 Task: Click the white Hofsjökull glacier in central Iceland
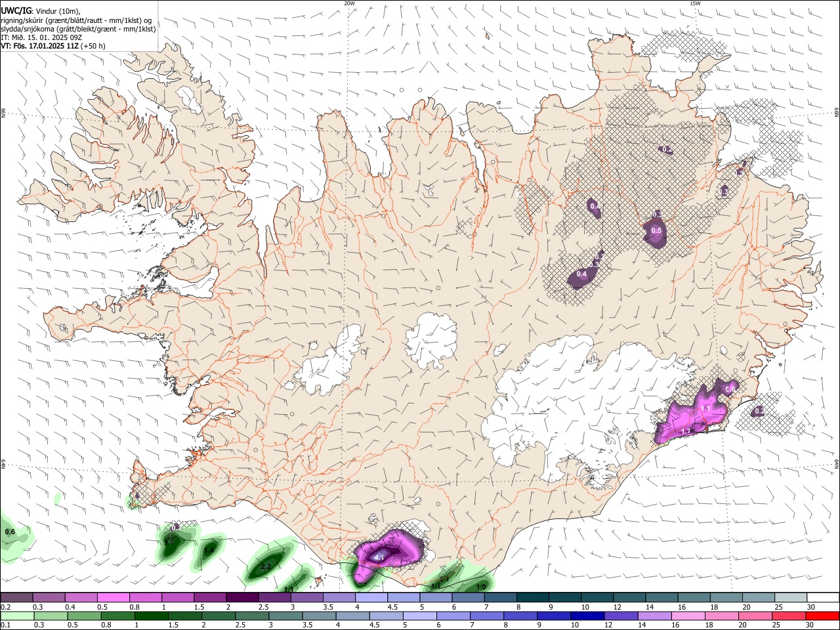[431, 340]
